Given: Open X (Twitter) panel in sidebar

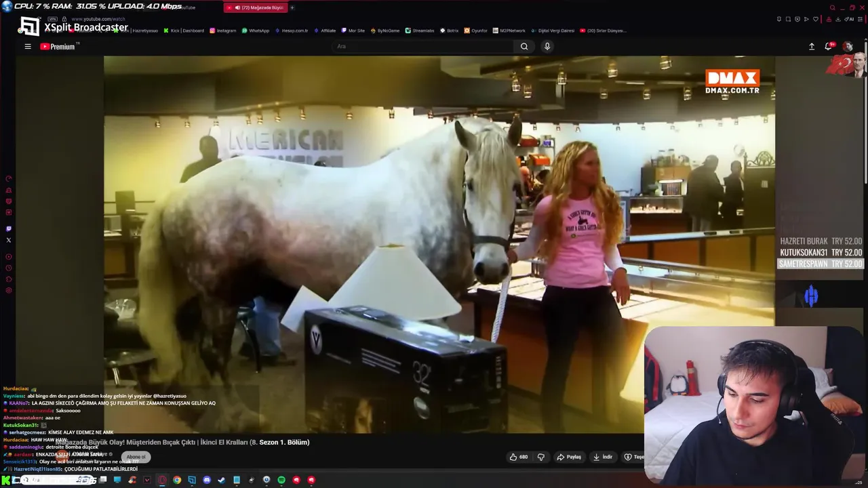Looking at the screenshot, I should click(9, 240).
